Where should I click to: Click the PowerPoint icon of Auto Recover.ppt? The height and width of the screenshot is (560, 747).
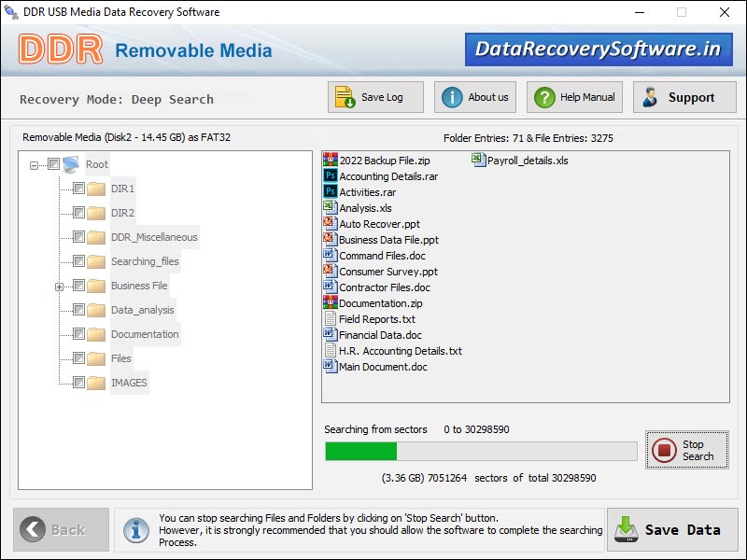click(329, 223)
